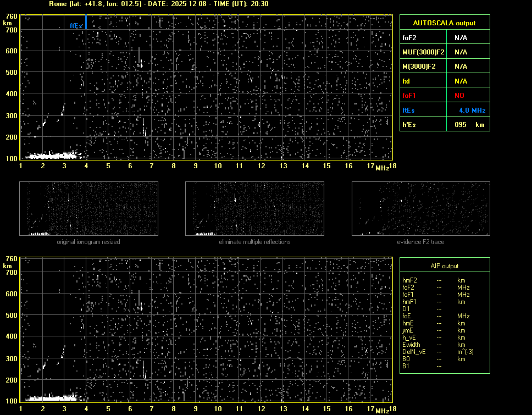The height and width of the screenshot is (415, 532).
Task: Click the ftEs value 4.0 MHz
Action: (x=472, y=110)
